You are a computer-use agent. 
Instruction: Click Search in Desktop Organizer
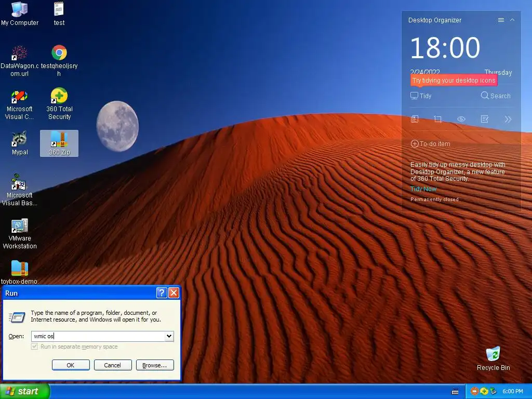(x=496, y=96)
